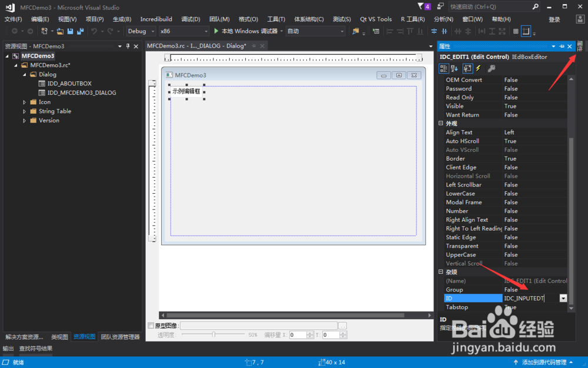Open the 格式(O) menu
The height and width of the screenshot is (368, 588).
pyautogui.click(x=248, y=19)
